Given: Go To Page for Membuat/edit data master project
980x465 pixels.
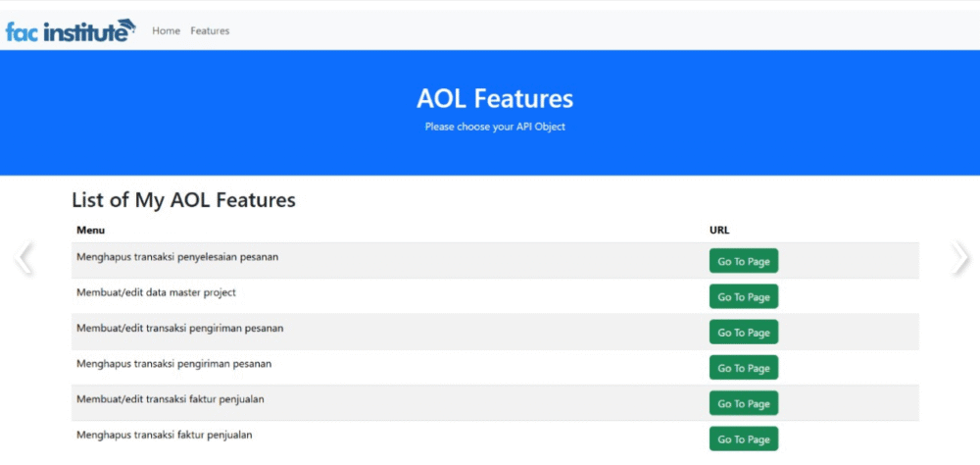Looking at the screenshot, I should pyautogui.click(x=744, y=296).
